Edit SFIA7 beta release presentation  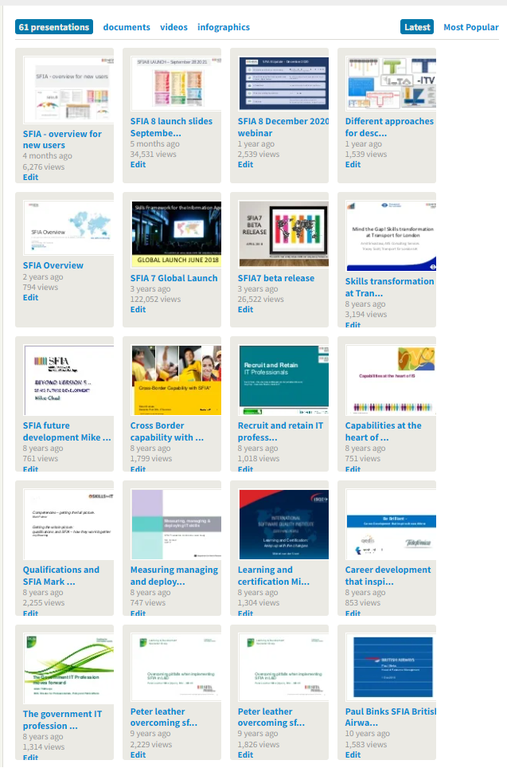(x=245, y=309)
